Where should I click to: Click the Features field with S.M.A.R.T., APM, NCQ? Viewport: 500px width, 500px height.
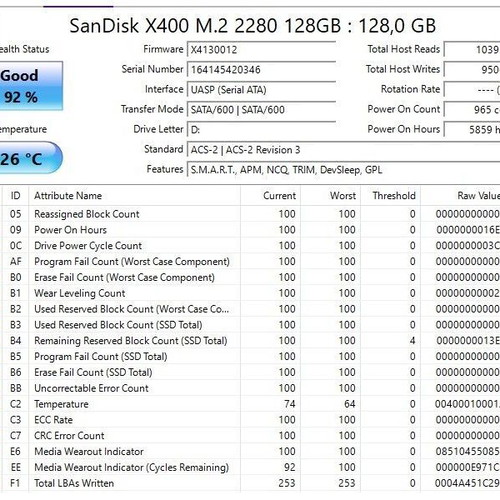coord(343,170)
